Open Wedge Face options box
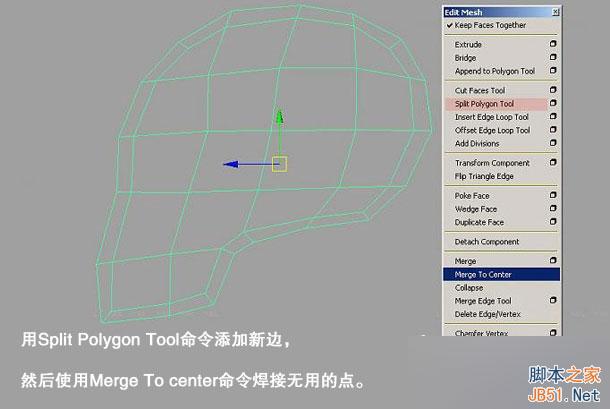This screenshot has width=610, height=409. click(553, 208)
